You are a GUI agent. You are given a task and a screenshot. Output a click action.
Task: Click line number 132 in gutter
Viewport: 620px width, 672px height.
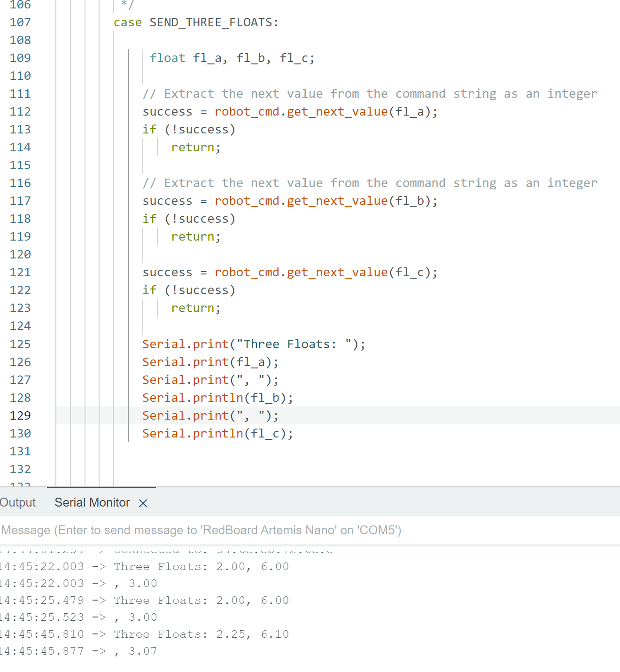[x=20, y=469]
